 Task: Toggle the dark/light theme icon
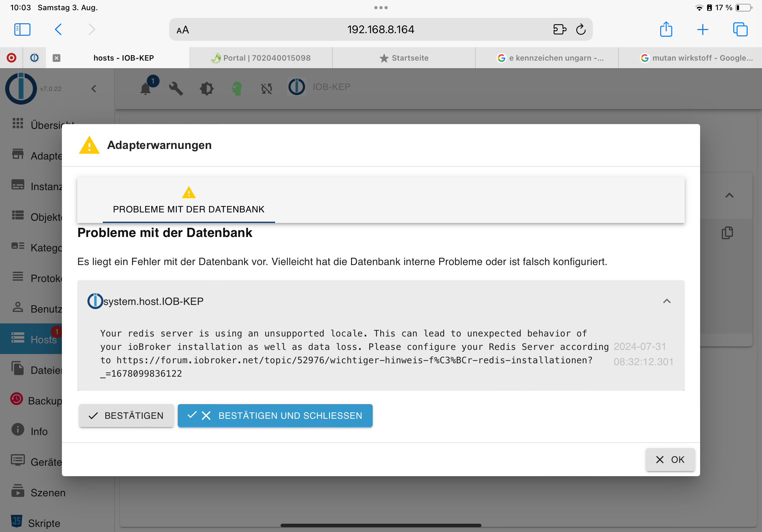click(x=206, y=89)
